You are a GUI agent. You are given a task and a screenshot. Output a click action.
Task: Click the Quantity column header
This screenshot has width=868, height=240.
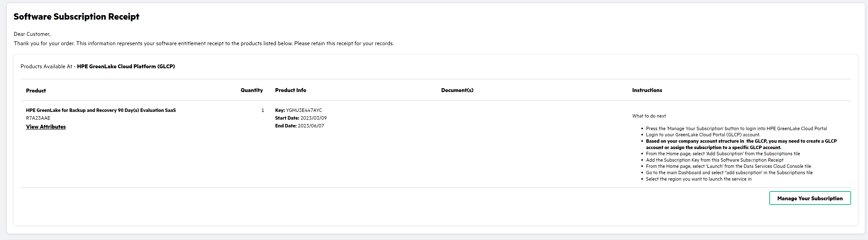251,90
